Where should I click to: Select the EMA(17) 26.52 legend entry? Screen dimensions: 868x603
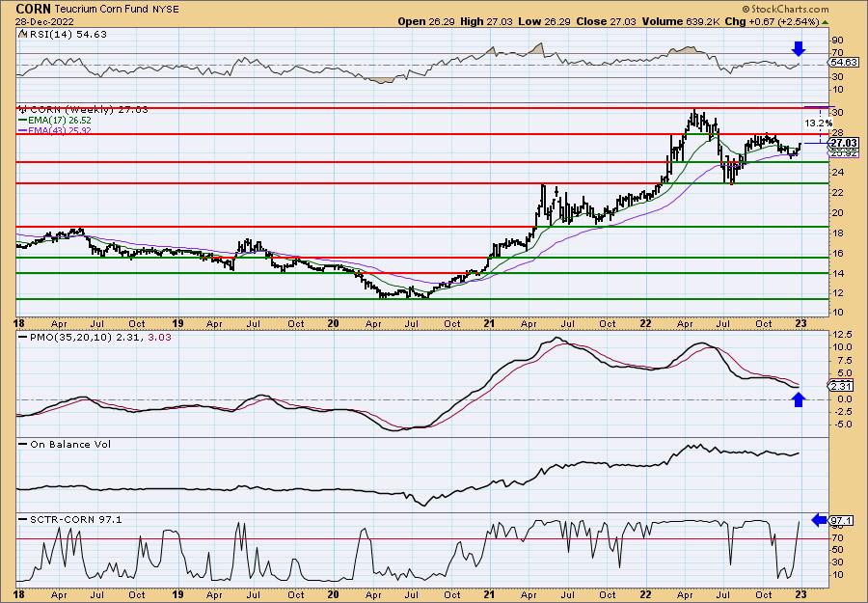coord(55,121)
